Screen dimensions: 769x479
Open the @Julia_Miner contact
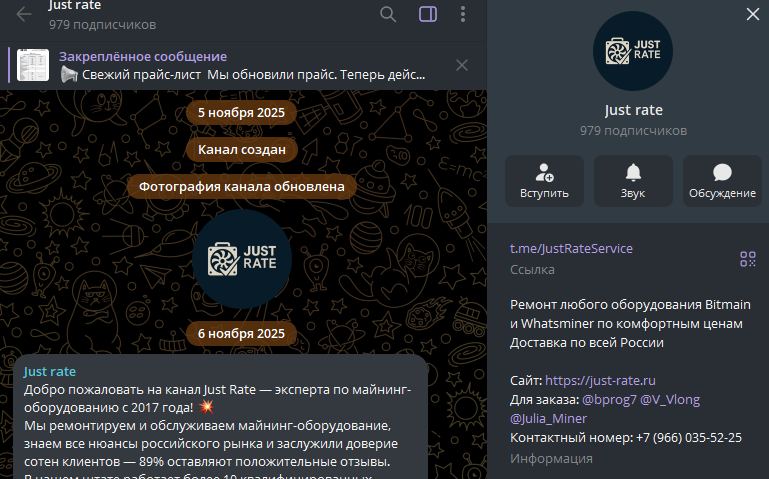point(548,419)
